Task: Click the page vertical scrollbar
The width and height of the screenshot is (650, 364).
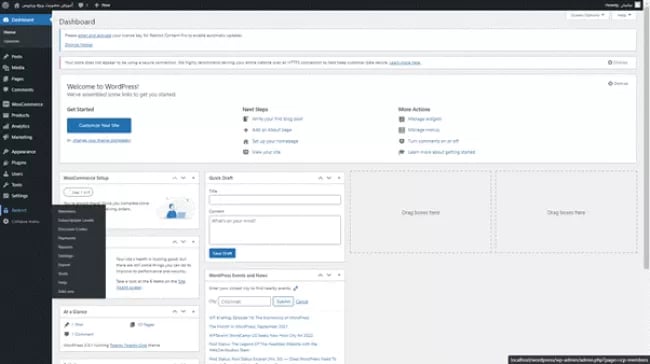Action: (647, 139)
